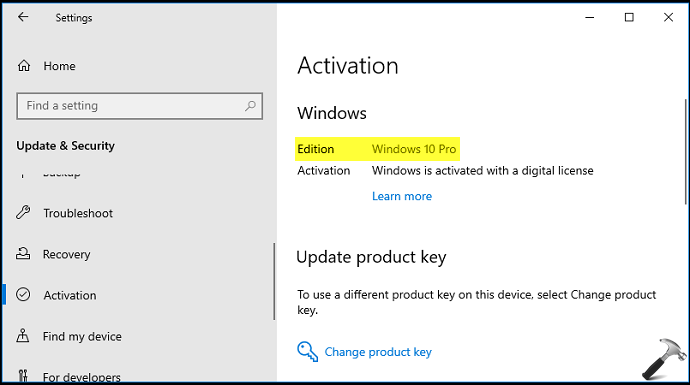
Task: Click the Find my device icon
Action: [23, 336]
